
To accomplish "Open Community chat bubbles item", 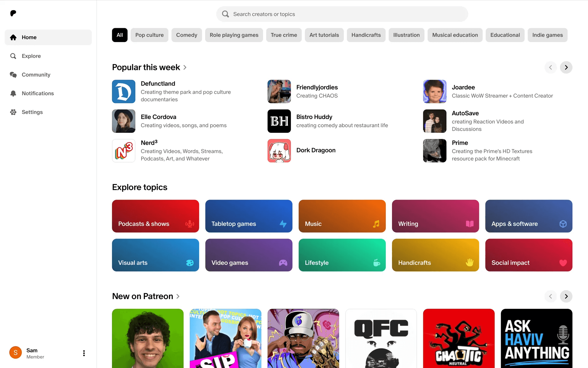I will (x=13, y=75).
